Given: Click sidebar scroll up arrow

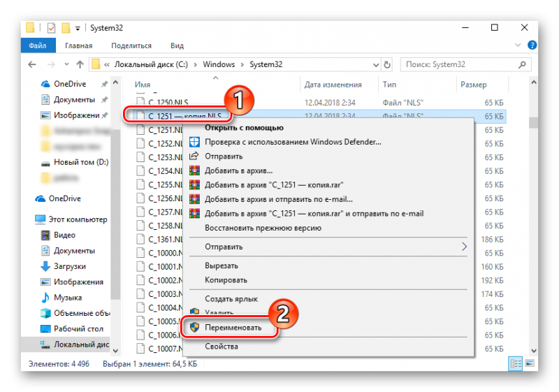Looking at the screenshot, I should [115, 82].
